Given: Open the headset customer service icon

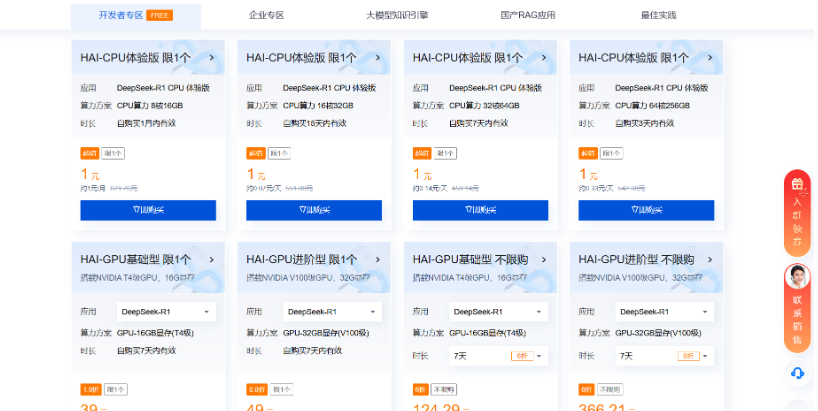Looking at the screenshot, I should 797,373.
